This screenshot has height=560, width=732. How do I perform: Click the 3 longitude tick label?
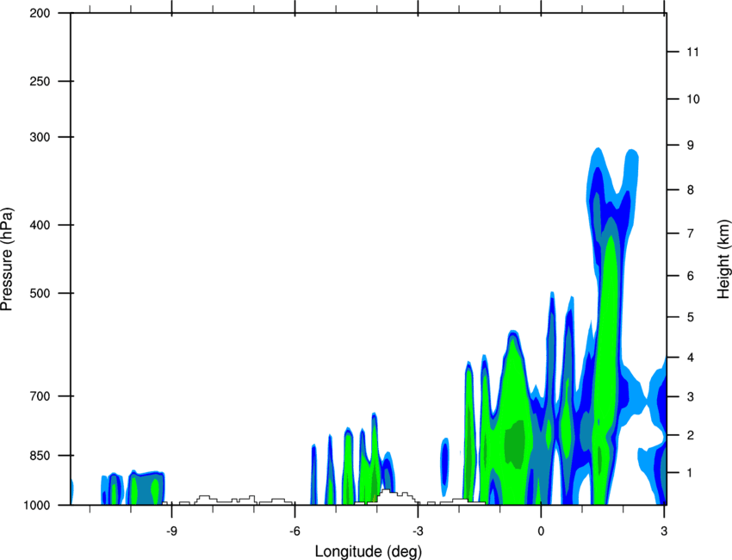(664, 532)
